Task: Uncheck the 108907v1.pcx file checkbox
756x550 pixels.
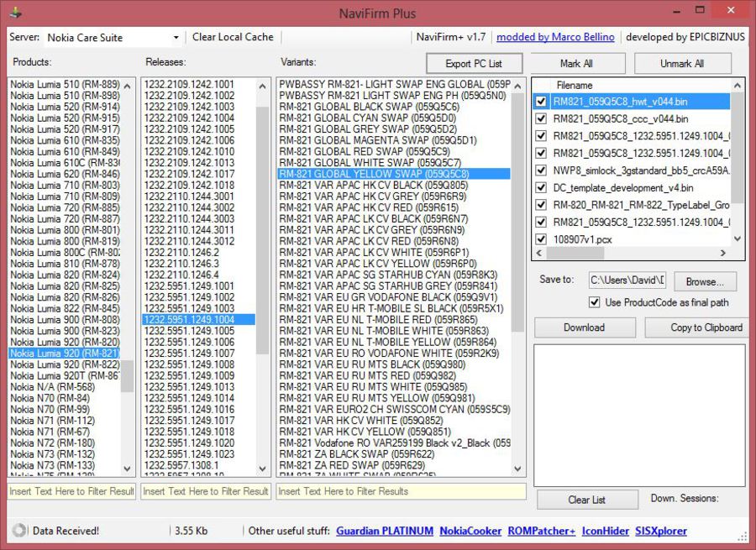Action: click(541, 239)
